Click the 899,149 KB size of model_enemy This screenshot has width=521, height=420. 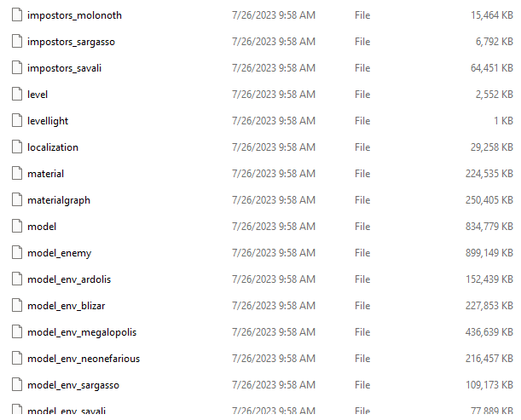point(489,253)
